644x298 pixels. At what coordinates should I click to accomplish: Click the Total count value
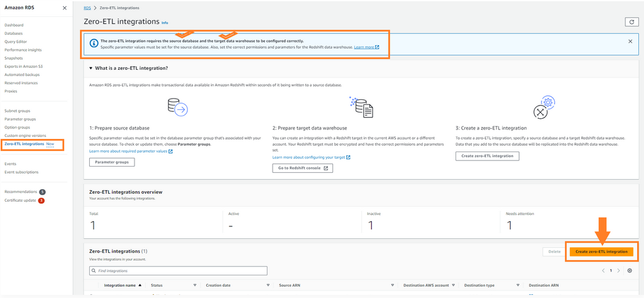point(93,225)
